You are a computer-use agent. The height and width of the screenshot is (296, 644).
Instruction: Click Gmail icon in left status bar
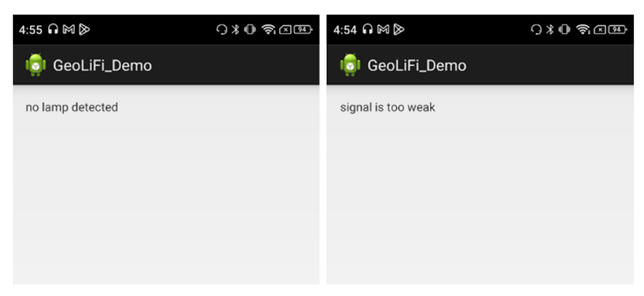[68, 29]
